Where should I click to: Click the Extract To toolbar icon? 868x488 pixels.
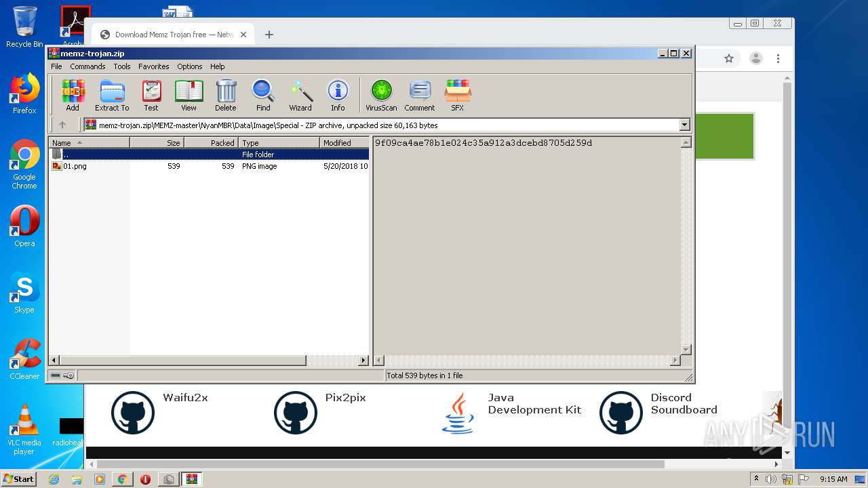pos(112,95)
